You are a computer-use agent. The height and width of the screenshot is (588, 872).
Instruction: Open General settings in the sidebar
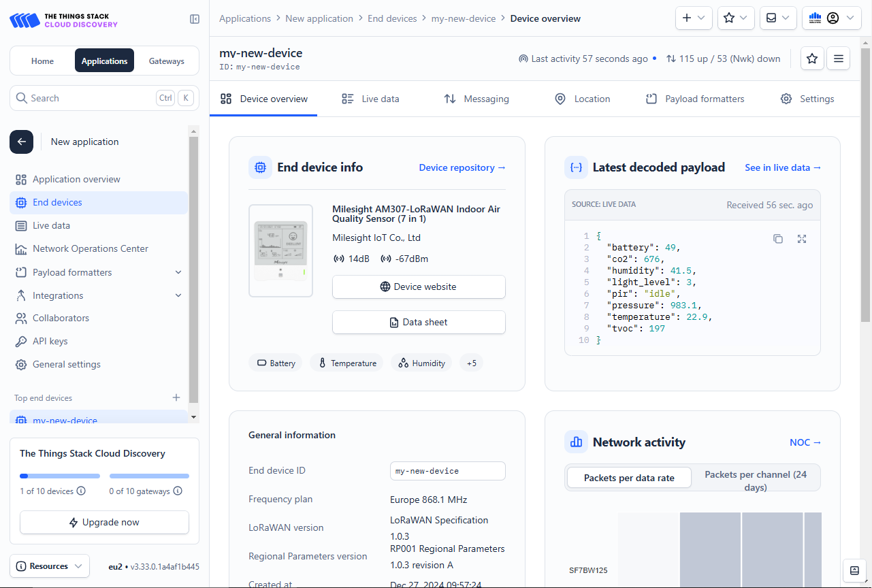(99, 364)
